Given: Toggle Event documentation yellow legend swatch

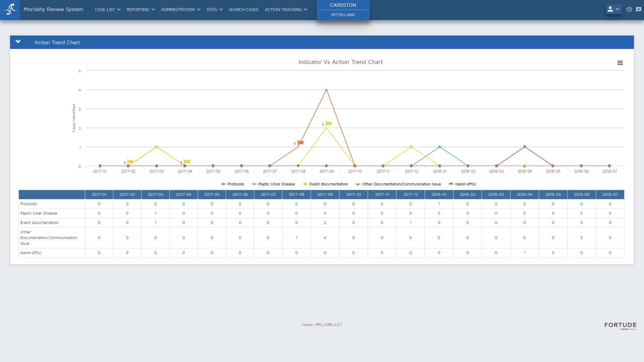Looking at the screenshot, I should pos(305,184).
